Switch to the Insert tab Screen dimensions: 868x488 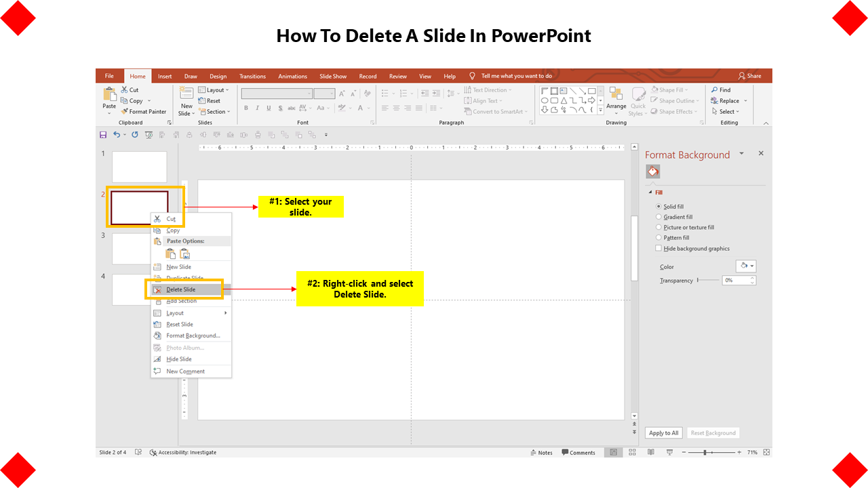point(165,76)
